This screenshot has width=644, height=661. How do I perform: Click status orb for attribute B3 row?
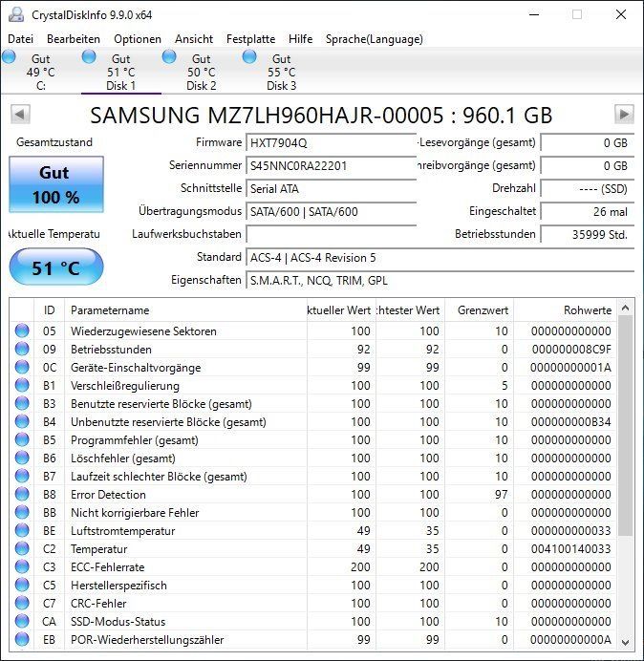pos(22,403)
